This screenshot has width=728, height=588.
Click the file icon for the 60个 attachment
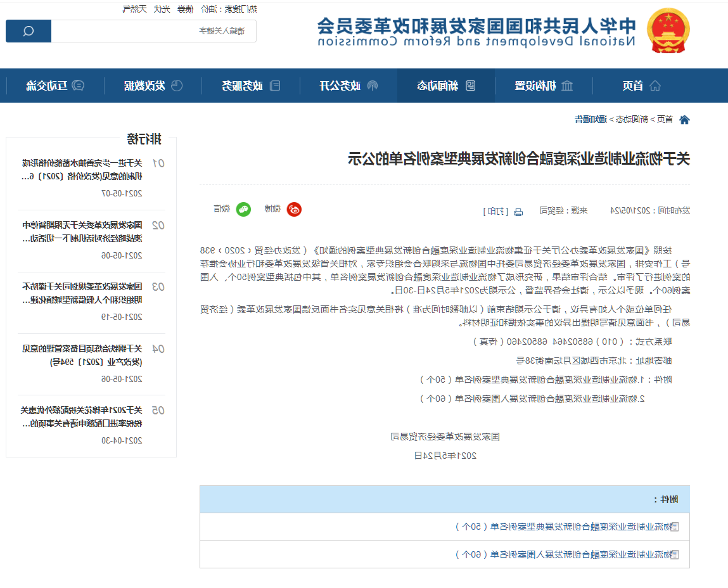coord(674,554)
